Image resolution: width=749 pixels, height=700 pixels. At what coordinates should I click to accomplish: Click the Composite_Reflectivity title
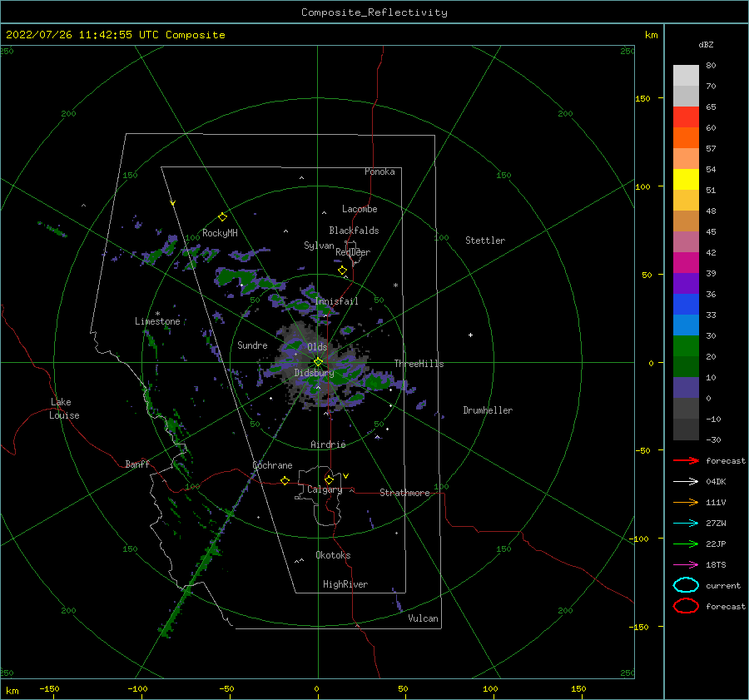point(374,12)
